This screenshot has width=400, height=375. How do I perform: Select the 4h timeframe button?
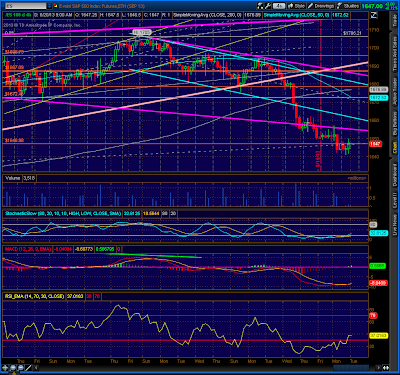(x=279, y=6)
